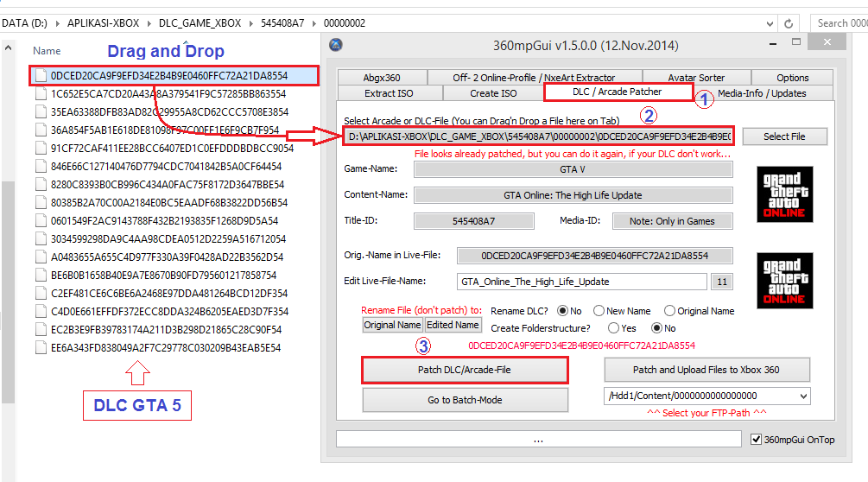Click the 360mpGui app icon in title bar
The height and width of the screenshot is (482, 868).
tap(335, 45)
